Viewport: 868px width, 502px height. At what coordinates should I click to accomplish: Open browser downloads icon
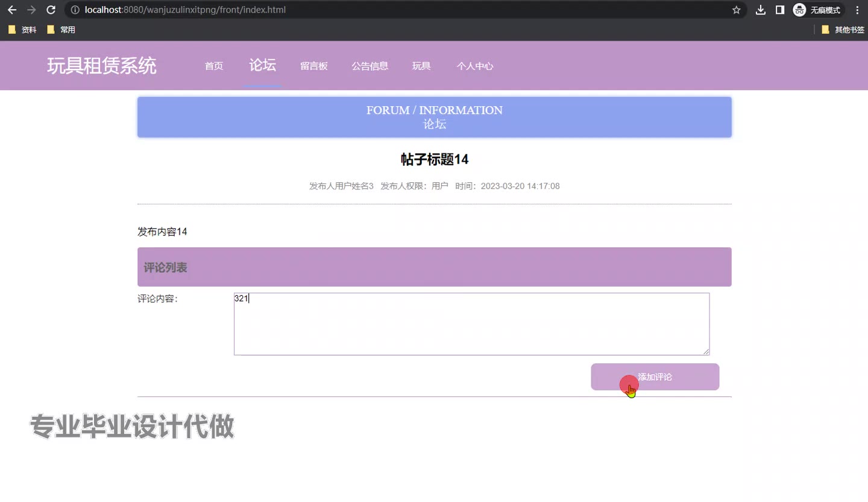761,10
